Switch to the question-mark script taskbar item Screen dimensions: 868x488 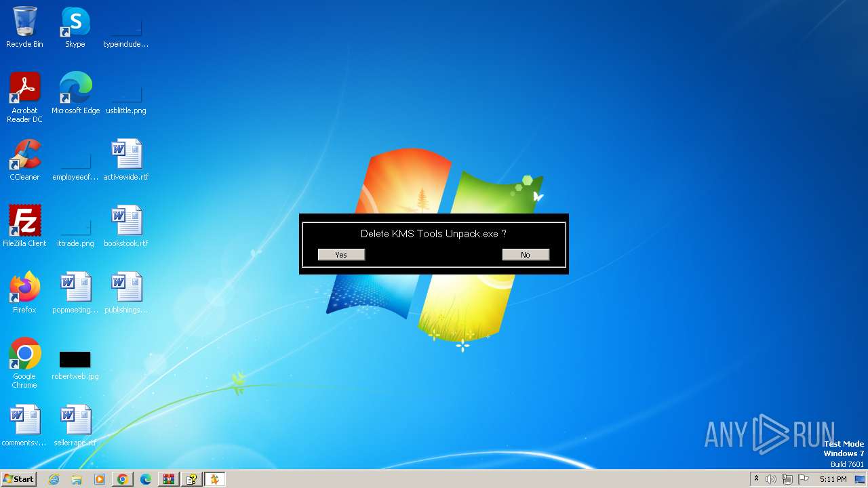192,479
